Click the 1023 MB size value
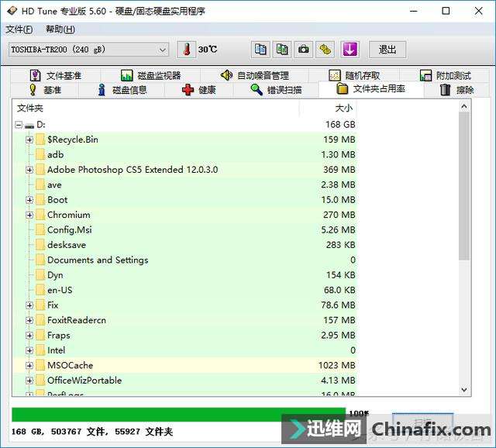 (x=337, y=365)
